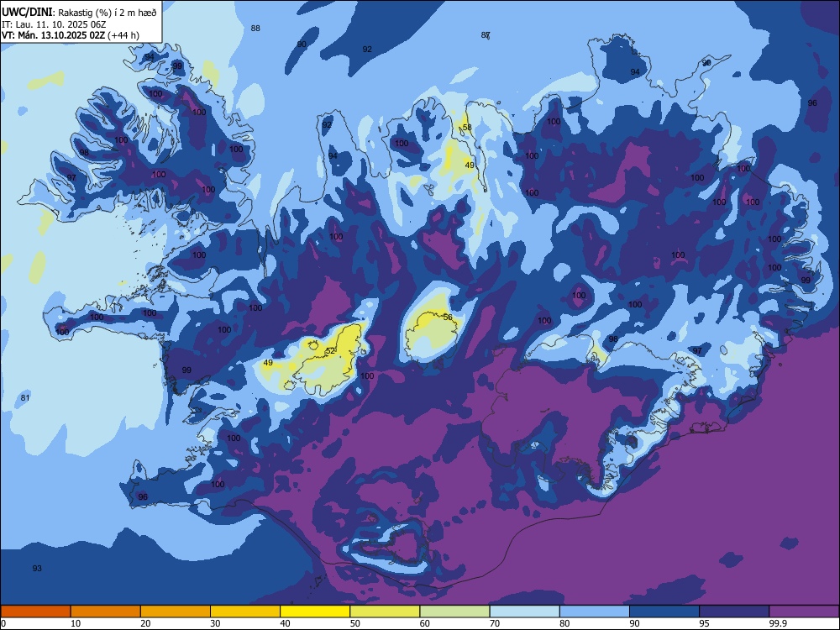Click the indigo 95–99.9 legend swatch
The width and height of the screenshot is (840, 630).
pos(734,612)
